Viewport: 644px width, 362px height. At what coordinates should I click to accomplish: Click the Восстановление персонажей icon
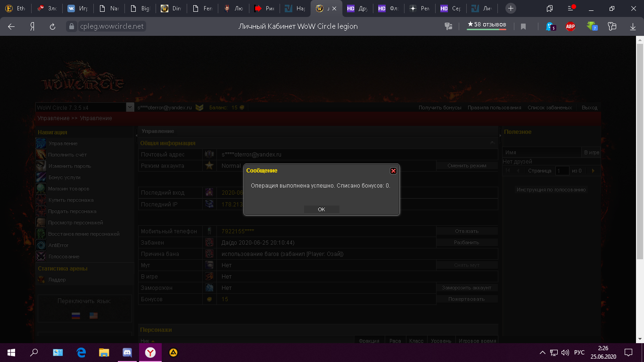tap(41, 234)
